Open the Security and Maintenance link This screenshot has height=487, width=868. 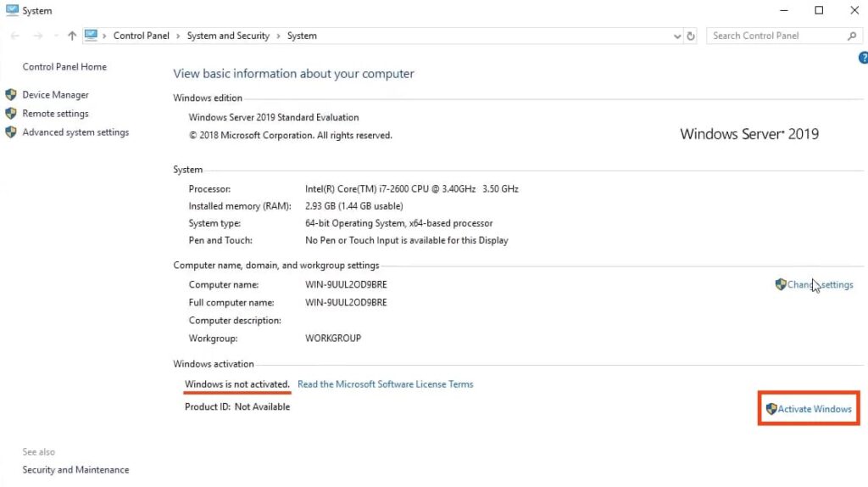coord(75,470)
